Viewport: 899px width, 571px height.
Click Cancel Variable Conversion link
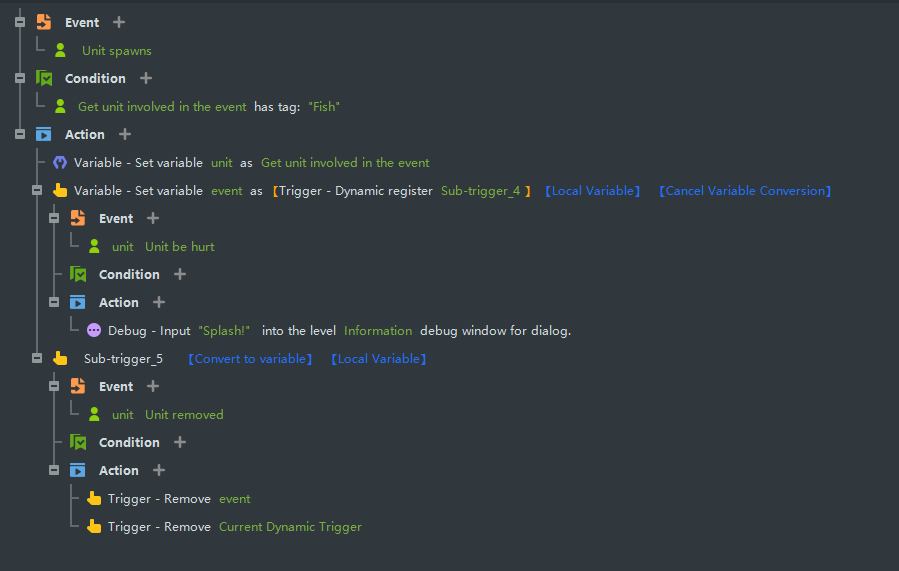click(745, 190)
